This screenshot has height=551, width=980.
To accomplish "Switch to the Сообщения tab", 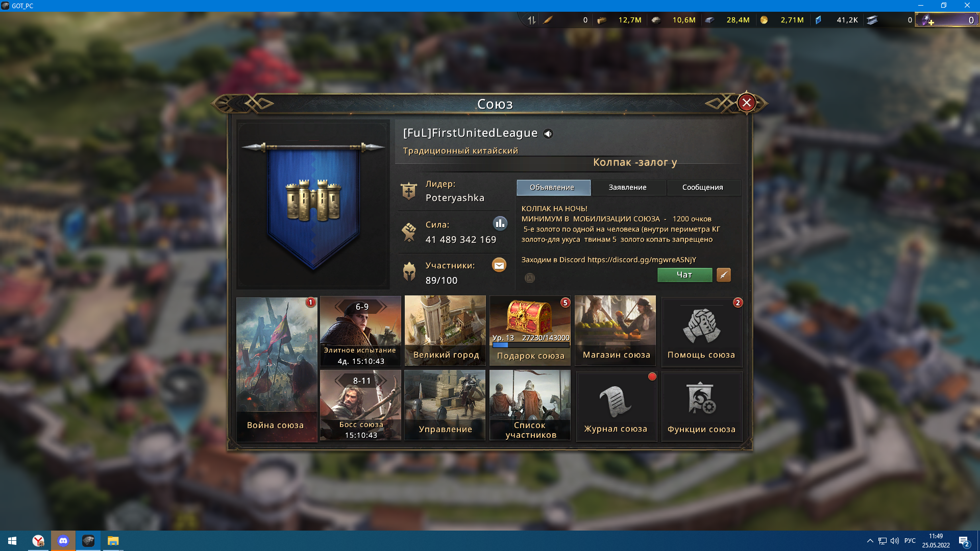I will (x=703, y=187).
